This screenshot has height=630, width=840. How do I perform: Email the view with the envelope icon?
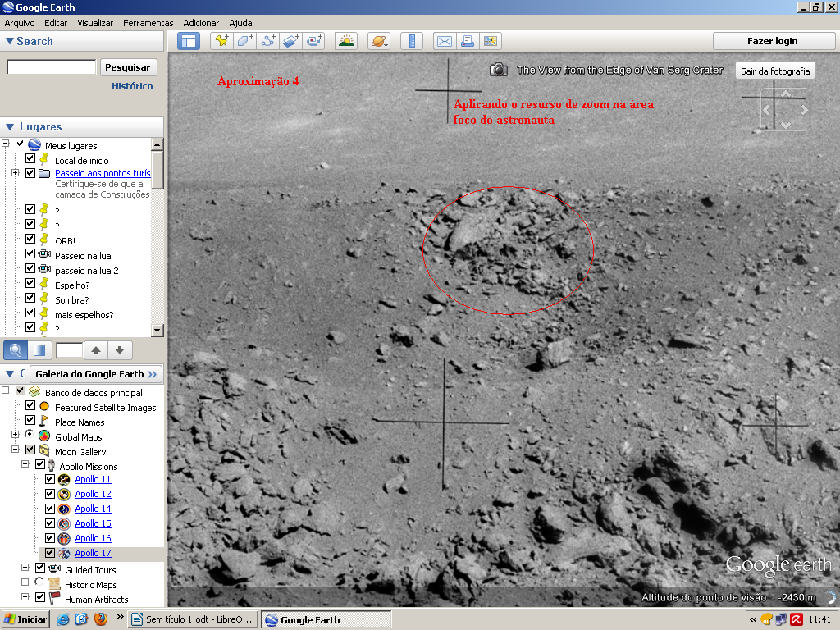445,41
